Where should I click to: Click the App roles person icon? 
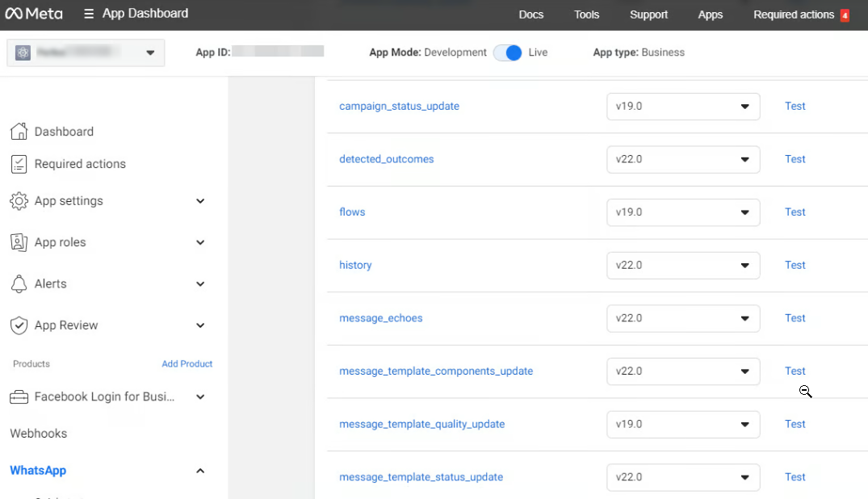19,242
